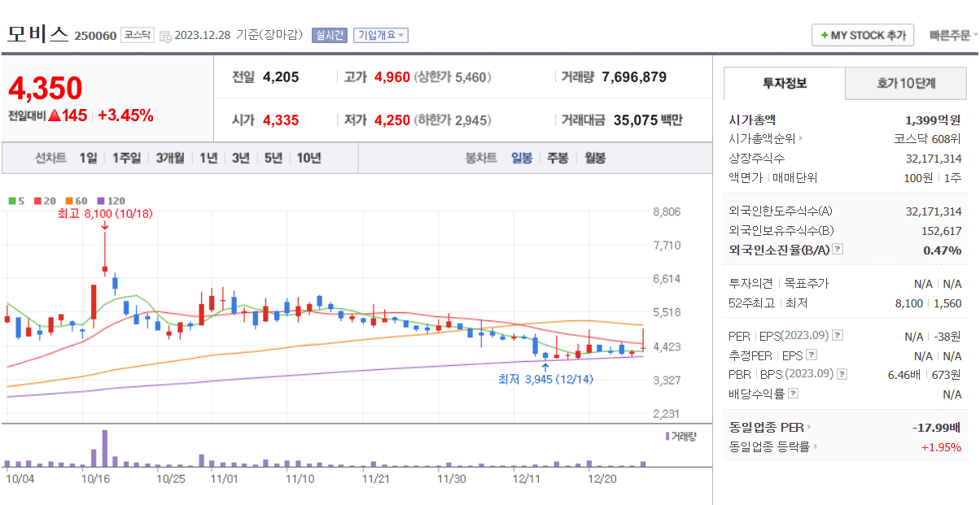Expand 동일업종 등락률 arrow link
The image size is (980, 505).
point(816,446)
